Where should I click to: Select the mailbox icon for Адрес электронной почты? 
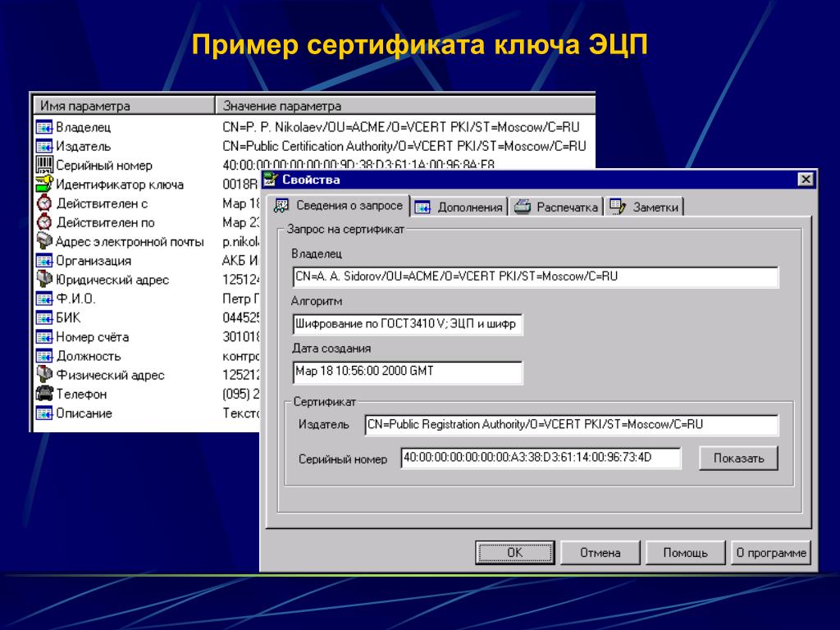click(44, 241)
